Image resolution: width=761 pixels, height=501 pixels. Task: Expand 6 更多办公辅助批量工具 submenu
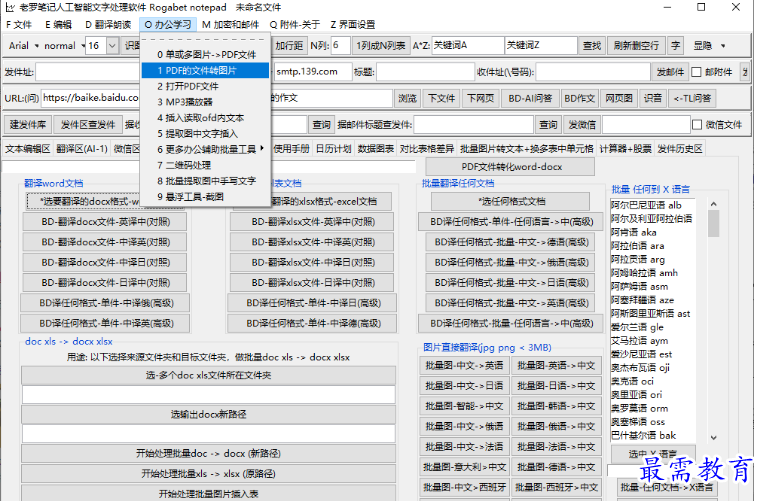206,150
